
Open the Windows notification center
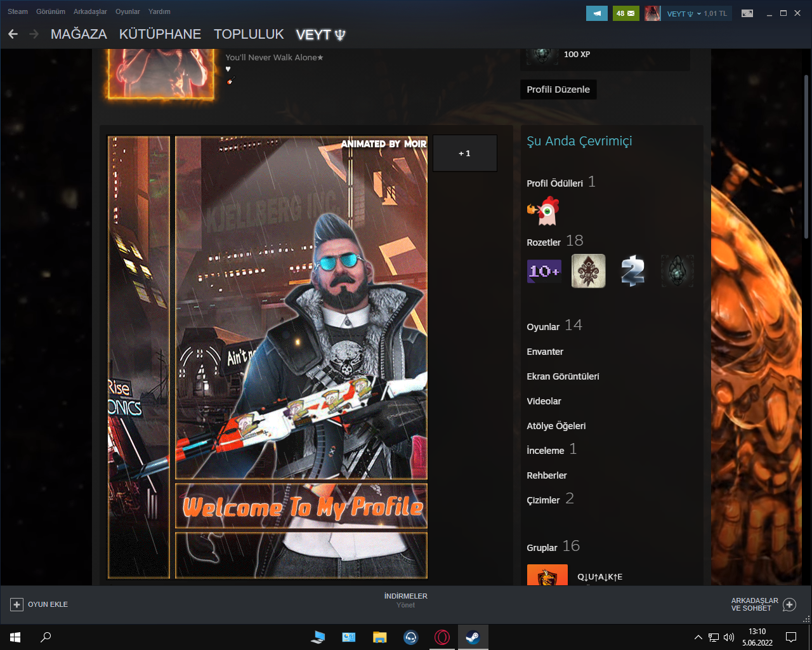coord(791,637)
